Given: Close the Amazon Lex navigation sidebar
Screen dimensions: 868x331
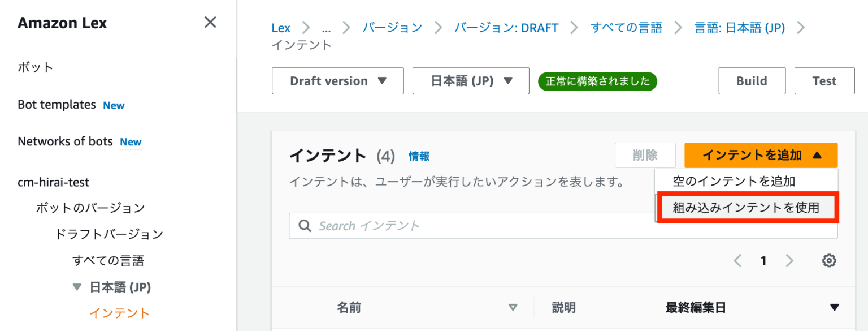Looking at the screenshot, I should tap(210, 22).
